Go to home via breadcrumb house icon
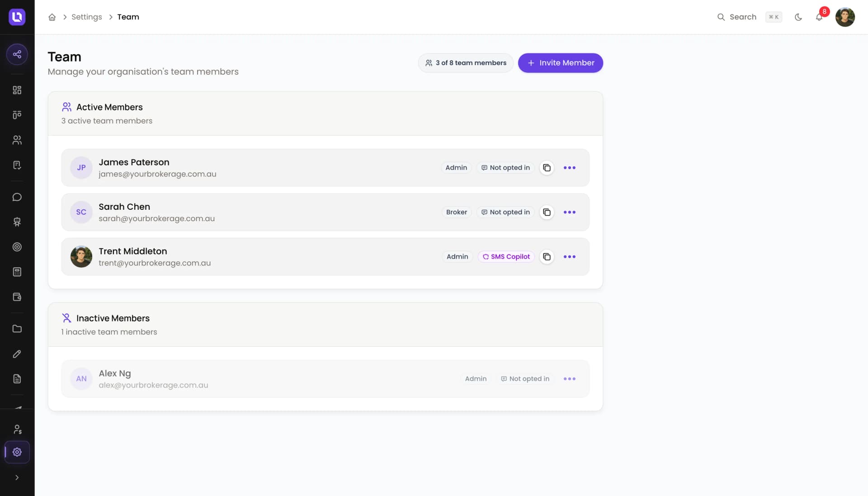The image size is (868, 496). pos(52,17)
